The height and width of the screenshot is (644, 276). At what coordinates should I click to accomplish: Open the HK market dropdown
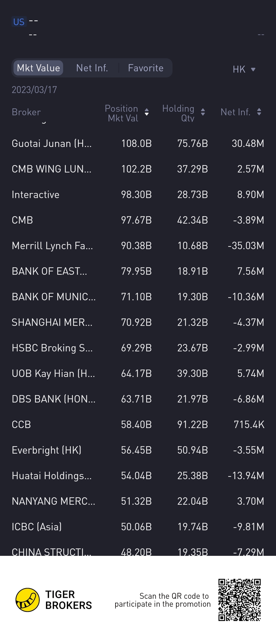point(244,69)
